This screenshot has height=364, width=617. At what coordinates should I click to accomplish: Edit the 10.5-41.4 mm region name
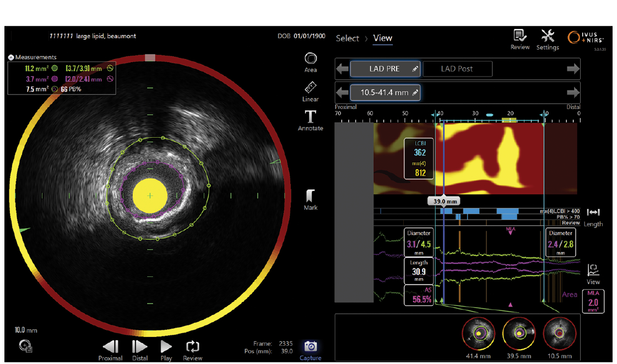click(x=415, y=93)
